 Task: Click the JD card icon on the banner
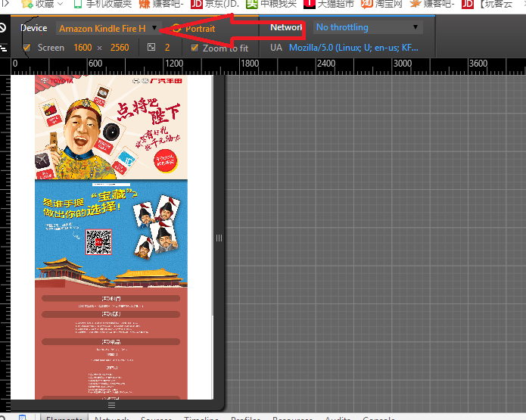tap(126, 160)
